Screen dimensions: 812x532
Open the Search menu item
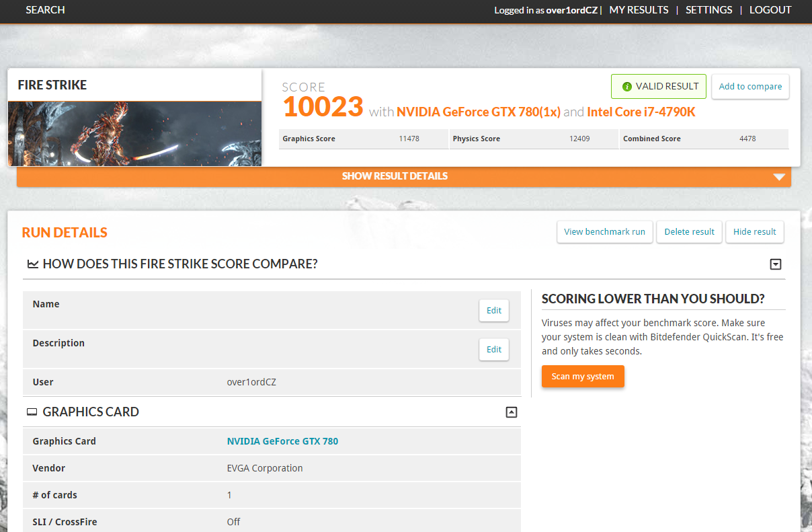click(x=45, y=10)
